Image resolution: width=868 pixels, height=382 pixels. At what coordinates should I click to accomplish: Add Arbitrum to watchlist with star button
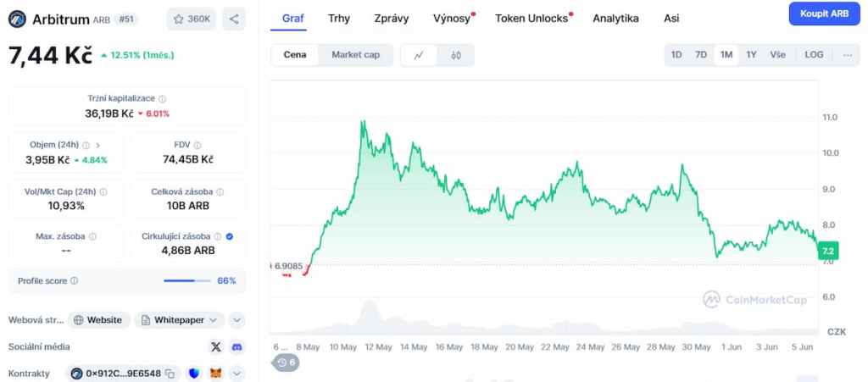coord(192,19)
